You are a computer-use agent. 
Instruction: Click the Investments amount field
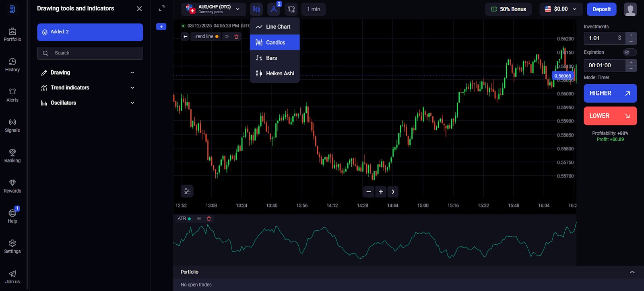tap(604, 38)
